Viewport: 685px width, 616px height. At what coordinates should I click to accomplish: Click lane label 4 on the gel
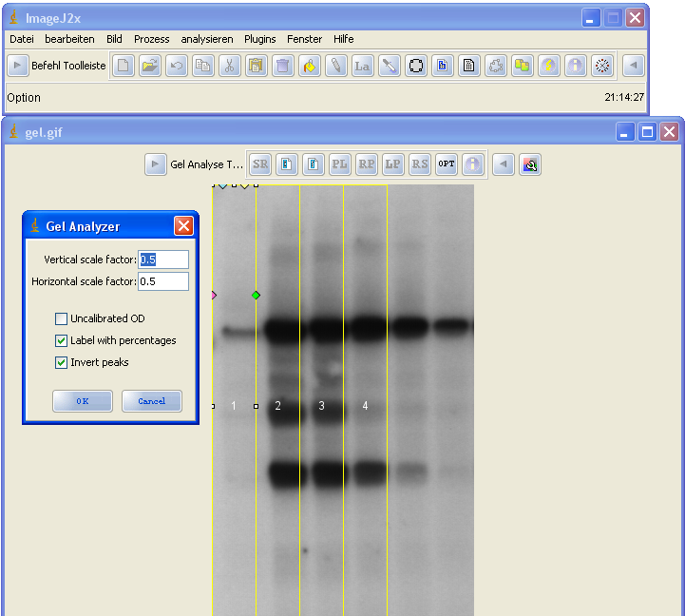coord(365,406)
